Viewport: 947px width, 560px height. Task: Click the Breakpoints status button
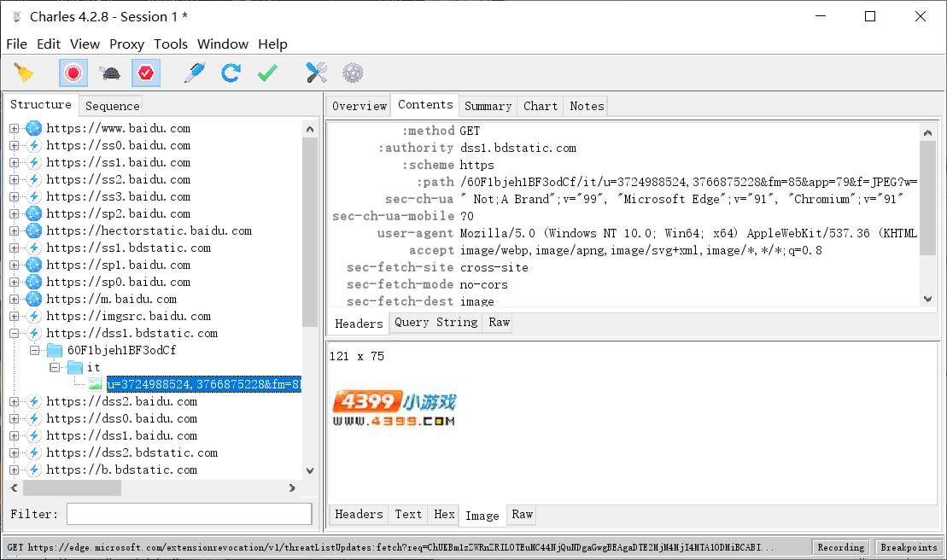coord(909,547)
